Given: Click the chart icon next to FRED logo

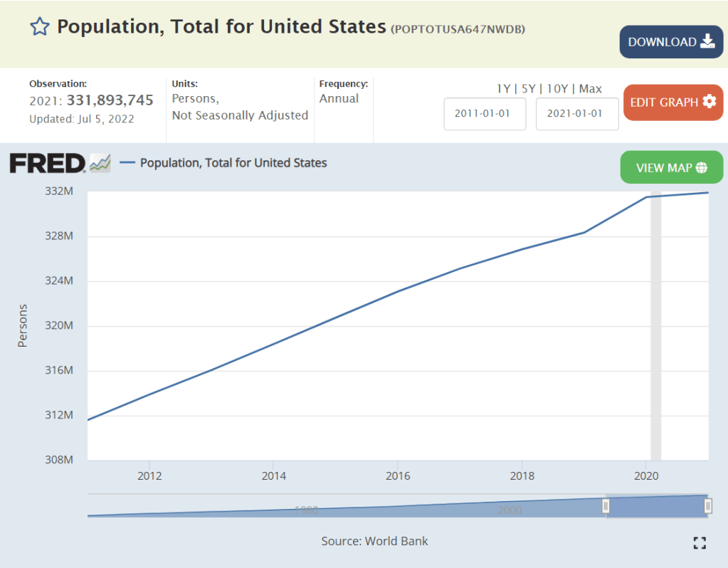Looking at the screenshot, I should [100, 164].
